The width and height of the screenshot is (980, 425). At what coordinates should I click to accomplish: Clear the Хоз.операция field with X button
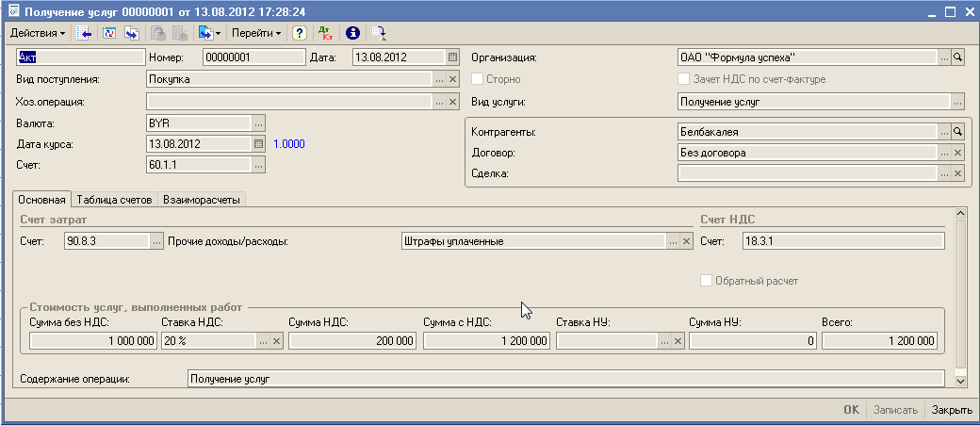452,101
